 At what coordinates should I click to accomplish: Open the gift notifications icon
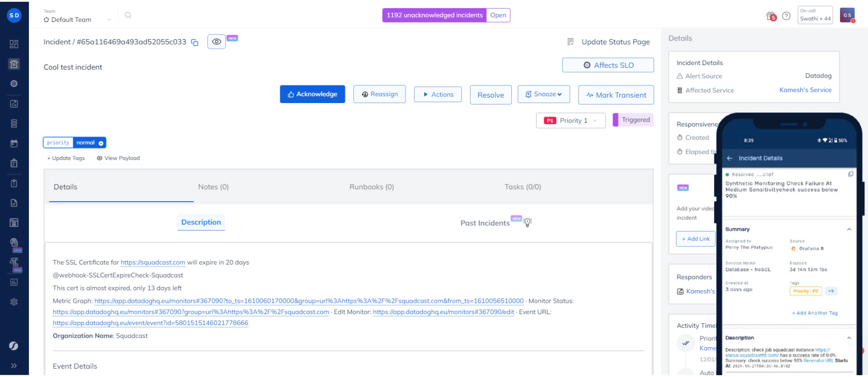771,16
